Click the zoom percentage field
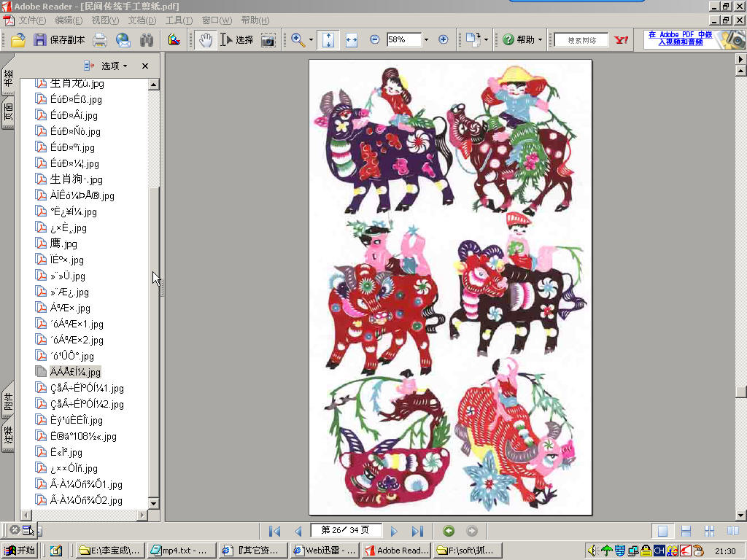Viewport: 747px width, 560px height. point(404,39)
